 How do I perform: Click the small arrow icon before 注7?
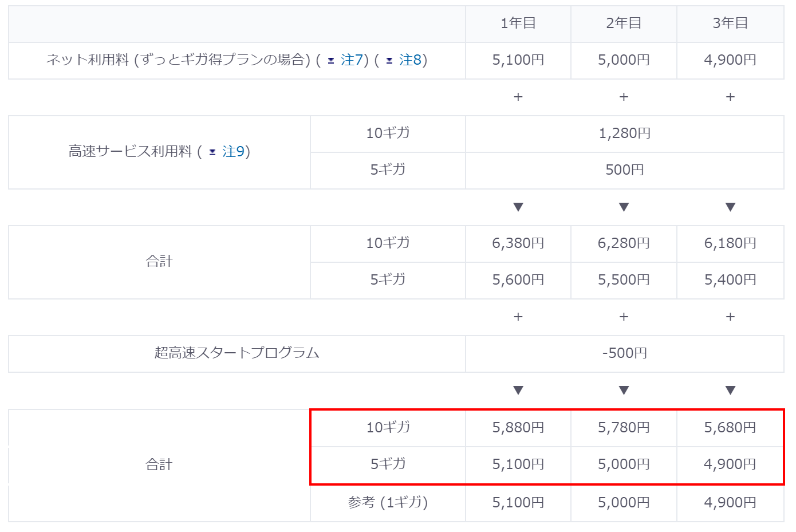point(331,61)
